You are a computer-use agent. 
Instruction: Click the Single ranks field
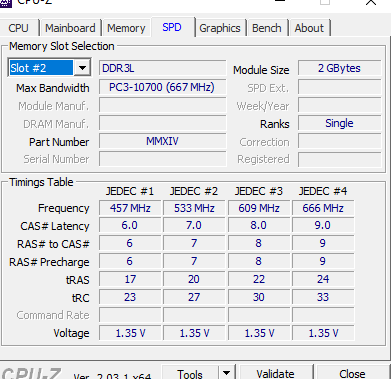pos(339,123)
